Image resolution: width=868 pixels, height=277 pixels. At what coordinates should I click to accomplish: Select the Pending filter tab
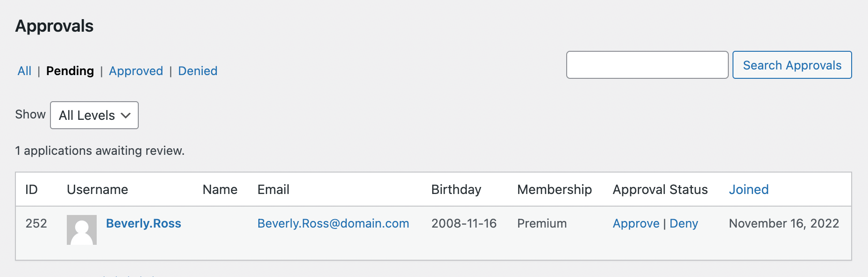pyautogui.click(x=70, y=71)
